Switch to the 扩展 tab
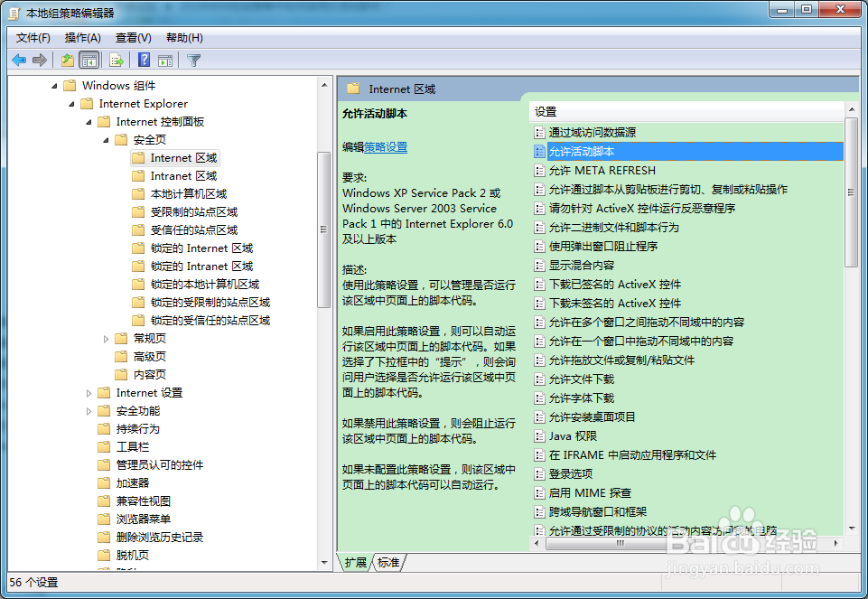This screenshot has width=868, height=599. pyautogui.click(x=355, y=563)
